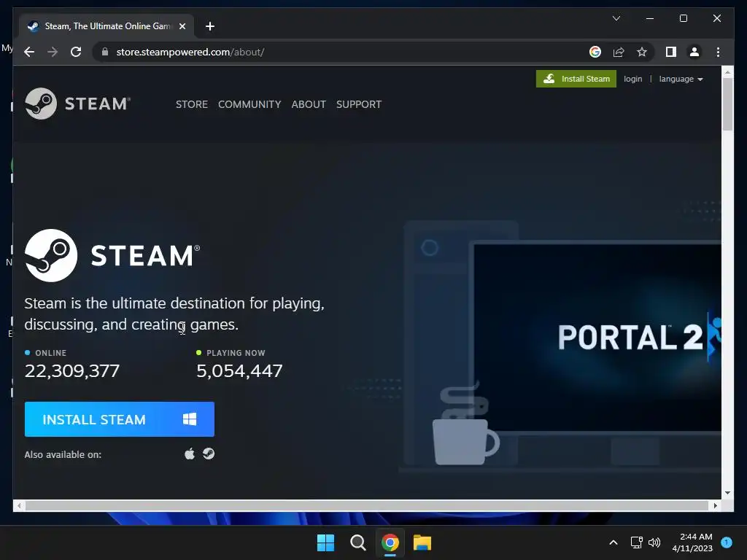Screen dimensions: 747x560
Task: Show hidden system tray icons
Action: pyautogui.click(x=613, y=542)
